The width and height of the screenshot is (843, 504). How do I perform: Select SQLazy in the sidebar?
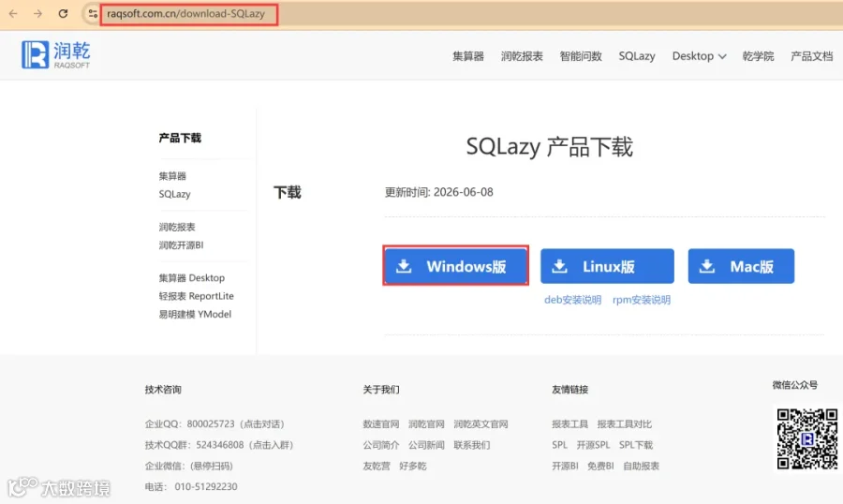coord(174,194)
